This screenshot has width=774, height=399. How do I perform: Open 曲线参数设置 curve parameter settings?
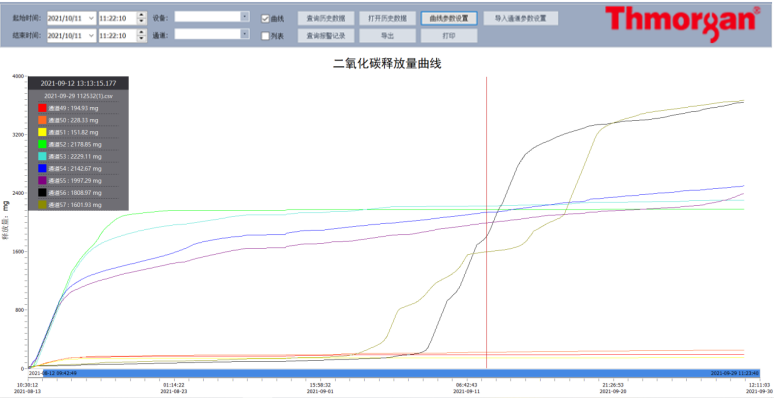tap(449, 18)
